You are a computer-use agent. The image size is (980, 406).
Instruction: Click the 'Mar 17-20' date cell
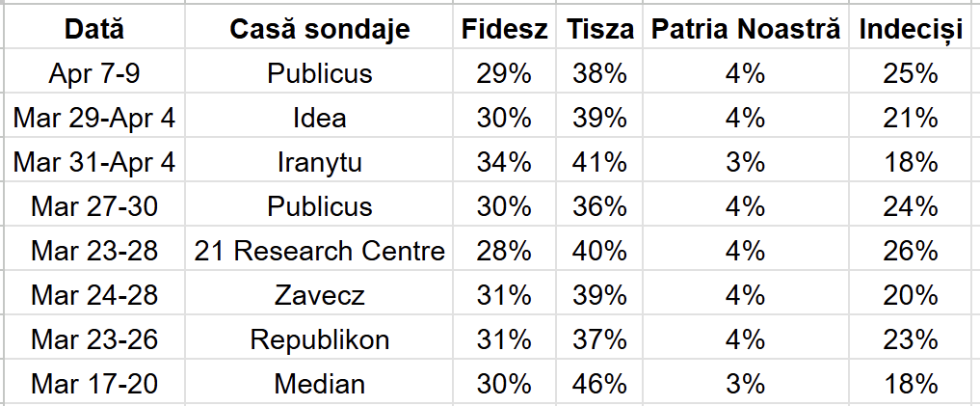(93, 384)
